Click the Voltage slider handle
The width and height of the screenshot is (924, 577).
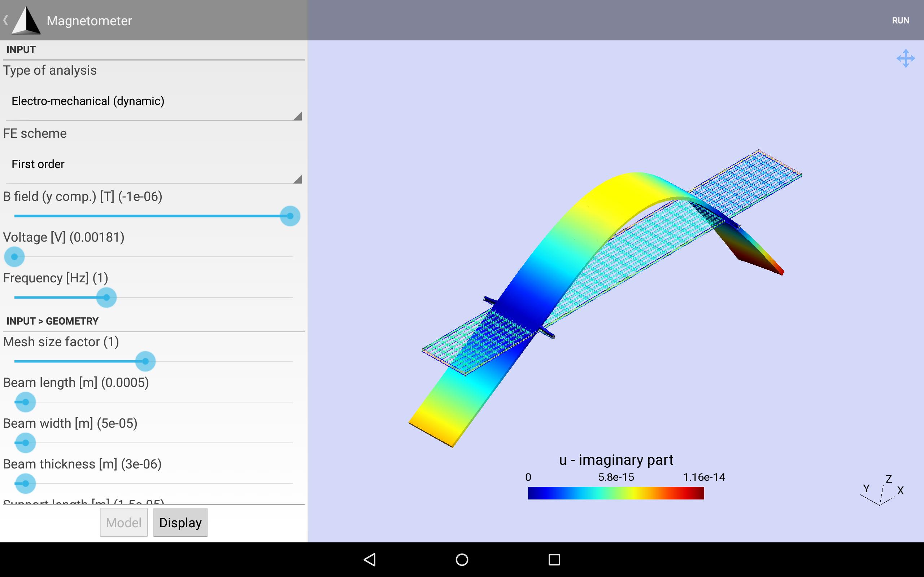point(14,257)
